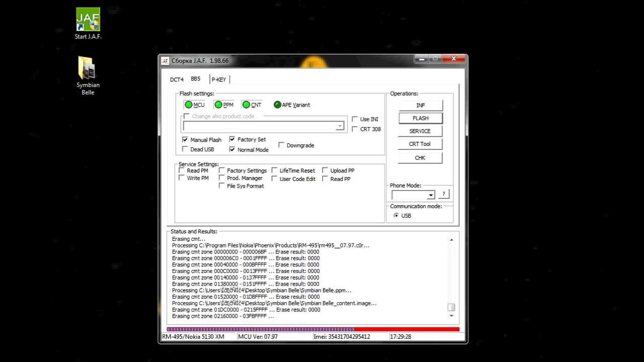The image size is (644, 362).
Task: Enable the CRT 308 checkbox
Action: click(355, 129)
